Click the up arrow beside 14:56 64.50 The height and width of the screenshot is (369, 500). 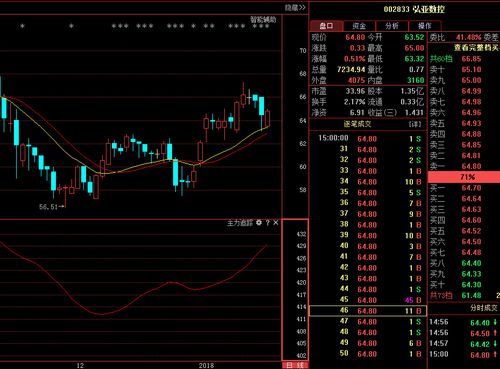tap(495, 333)
